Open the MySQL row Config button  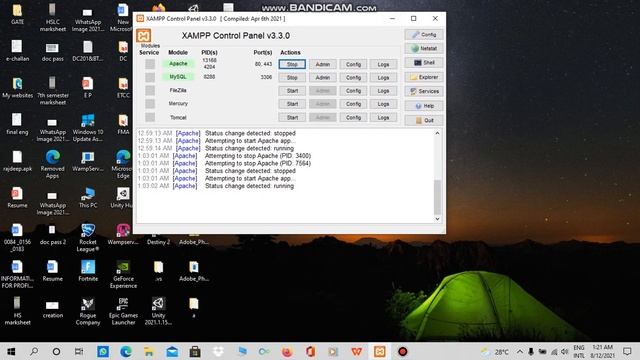[353, 78]
